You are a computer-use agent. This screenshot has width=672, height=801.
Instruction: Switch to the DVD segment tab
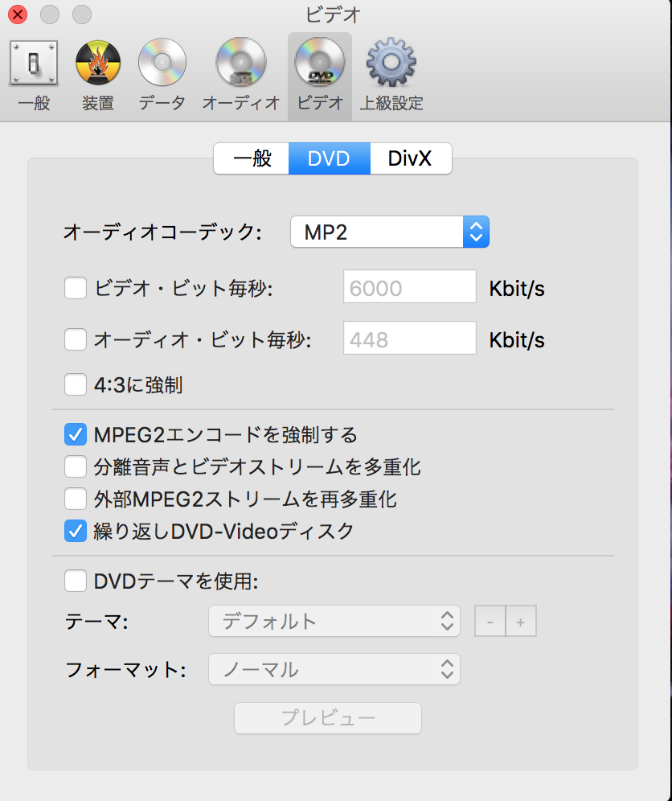click(x=330, y=158)
